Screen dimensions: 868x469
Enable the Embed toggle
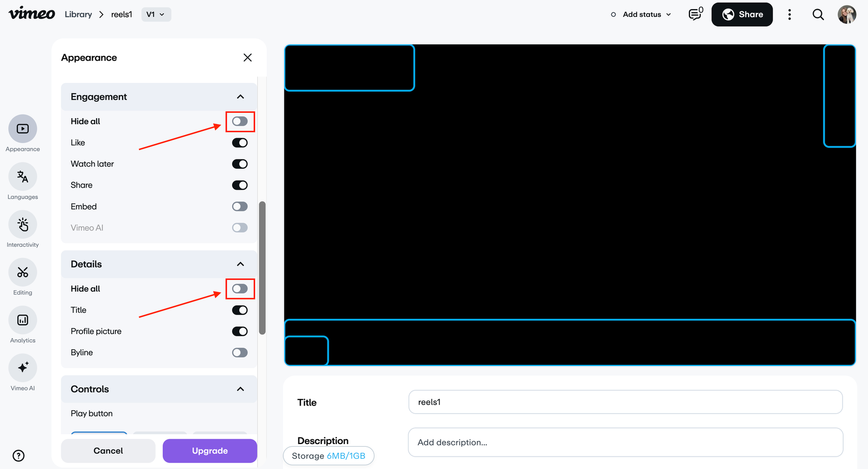coord(240,207)
